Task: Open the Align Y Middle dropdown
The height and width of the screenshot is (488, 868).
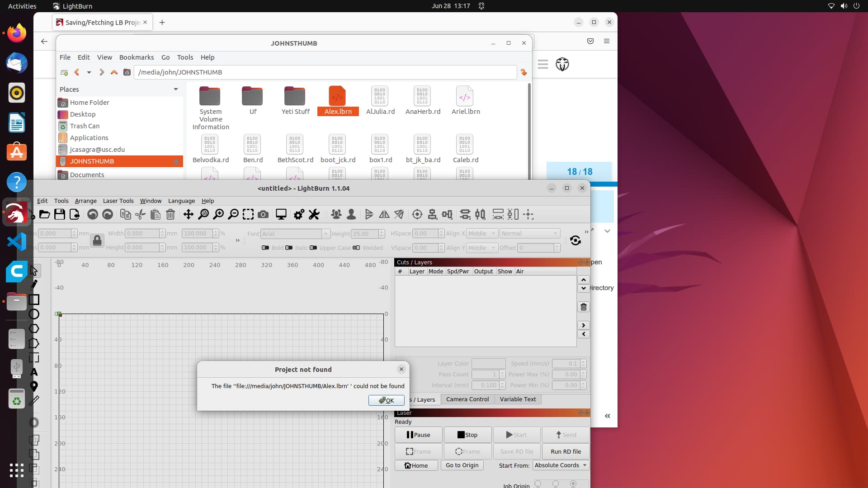Action: pyautogui.click(x=482, y=248)
